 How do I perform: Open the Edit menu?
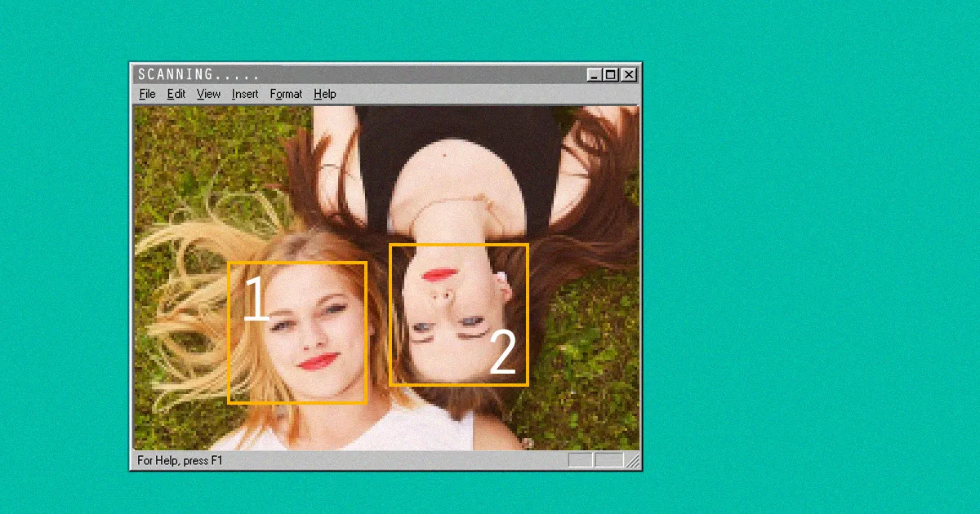pos(176,94)
